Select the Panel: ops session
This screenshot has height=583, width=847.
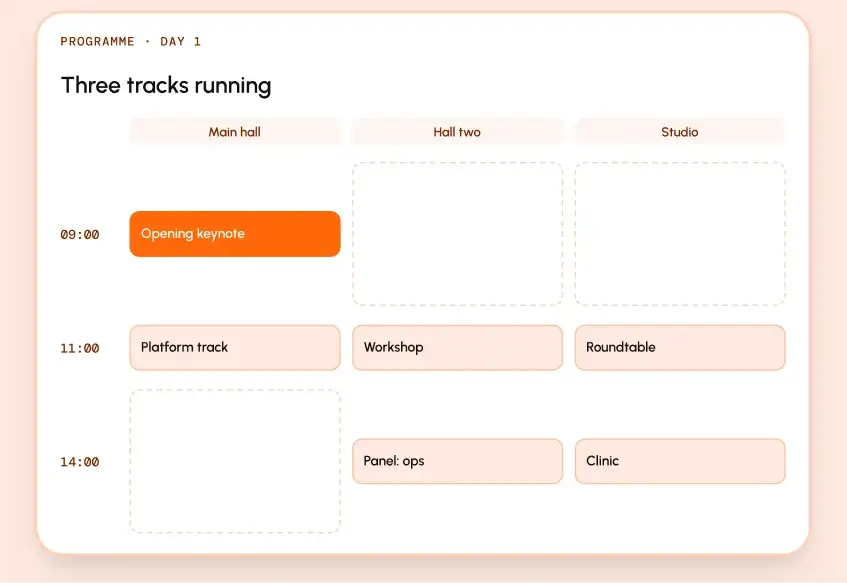(x=458, y=461)
